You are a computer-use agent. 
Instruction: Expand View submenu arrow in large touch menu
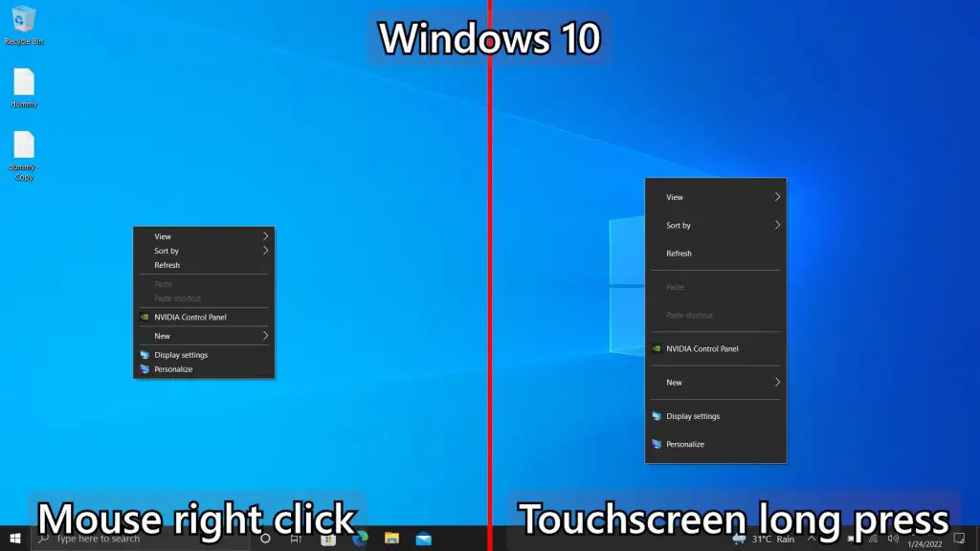[x=777, y=197]
